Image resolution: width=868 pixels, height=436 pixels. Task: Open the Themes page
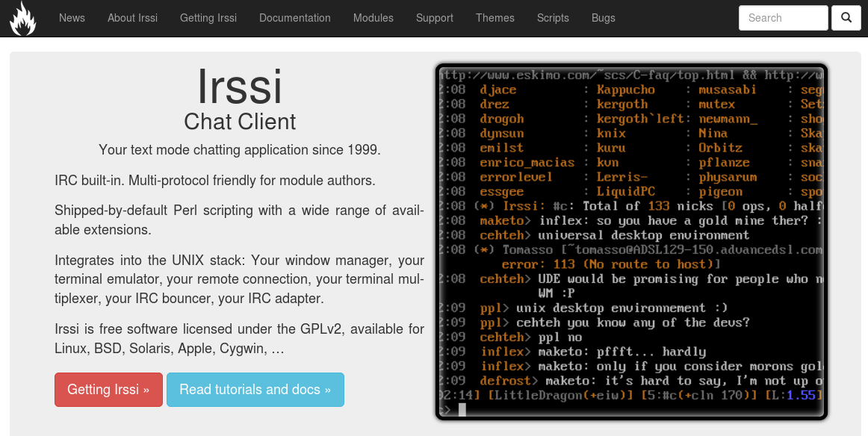[x=495, y=18]
